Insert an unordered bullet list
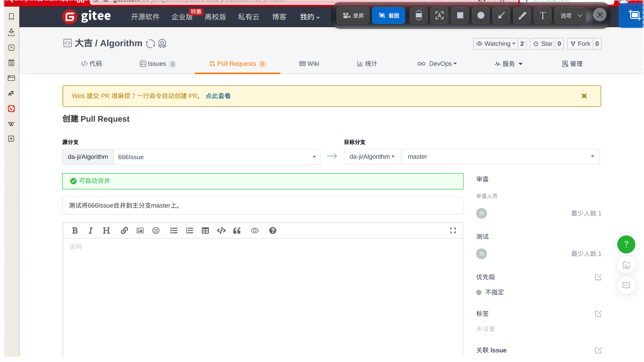The height and width of the screenshot is (362, 644). [x=174, y=230]
